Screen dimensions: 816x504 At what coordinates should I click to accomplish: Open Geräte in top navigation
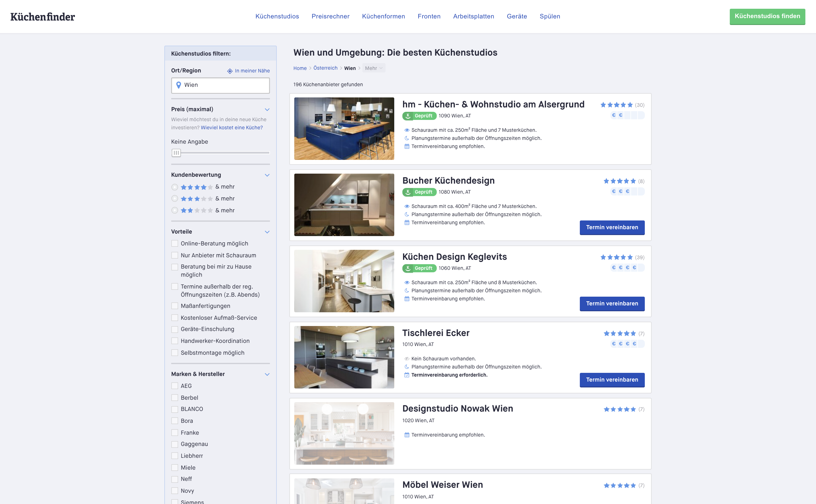pos(517,16)
